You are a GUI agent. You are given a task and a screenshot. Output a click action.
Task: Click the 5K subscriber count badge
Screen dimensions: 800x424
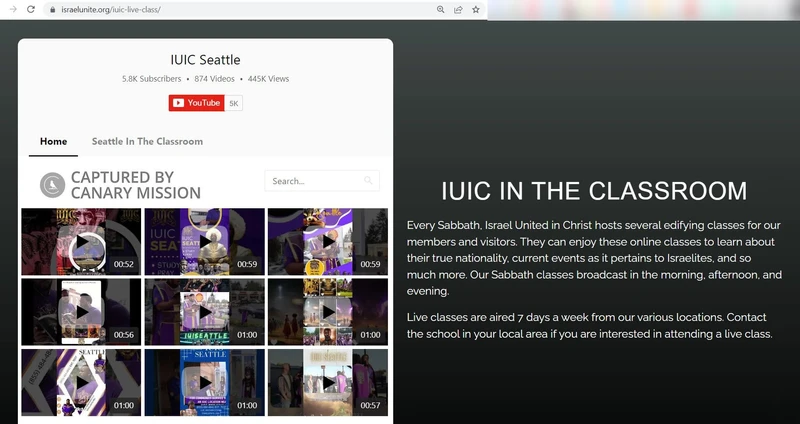coord(234,103)
